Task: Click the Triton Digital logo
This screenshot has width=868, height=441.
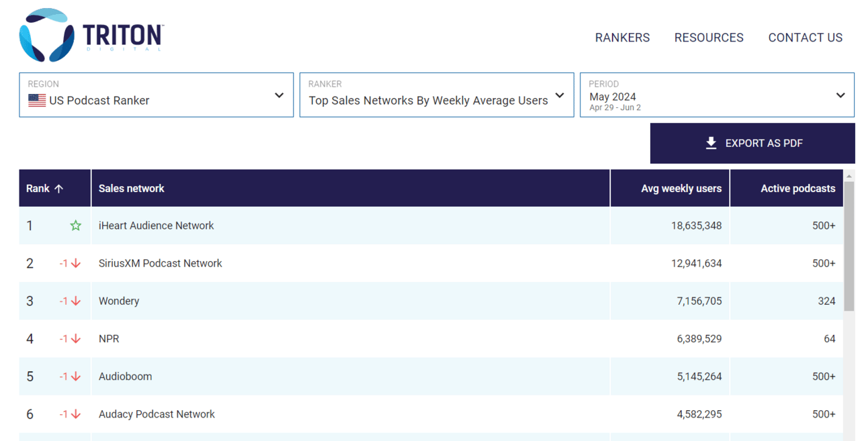Action: (x=91, y=36)
